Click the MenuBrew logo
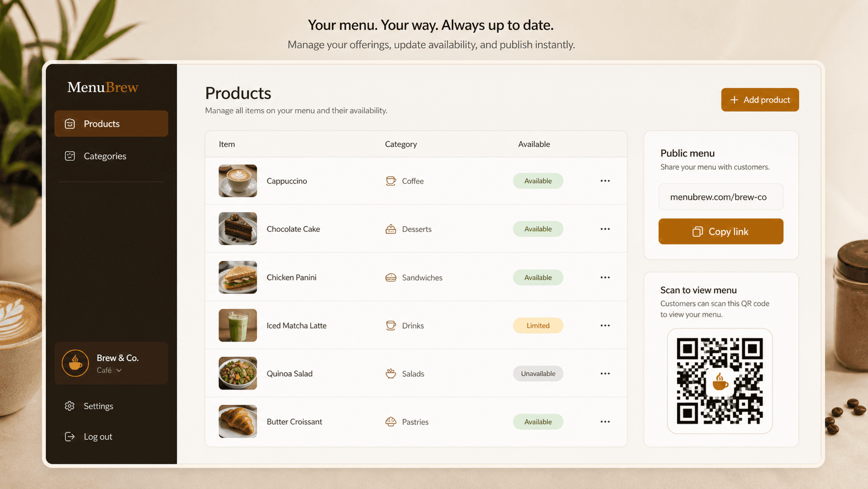 click(103, 87)
